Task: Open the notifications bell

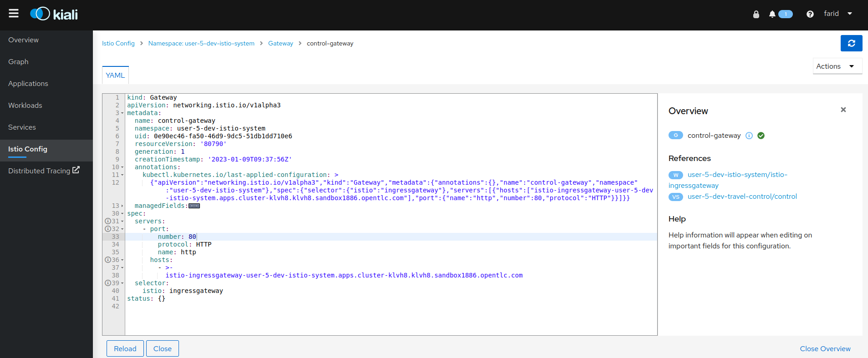Action: tap(772, 14)
